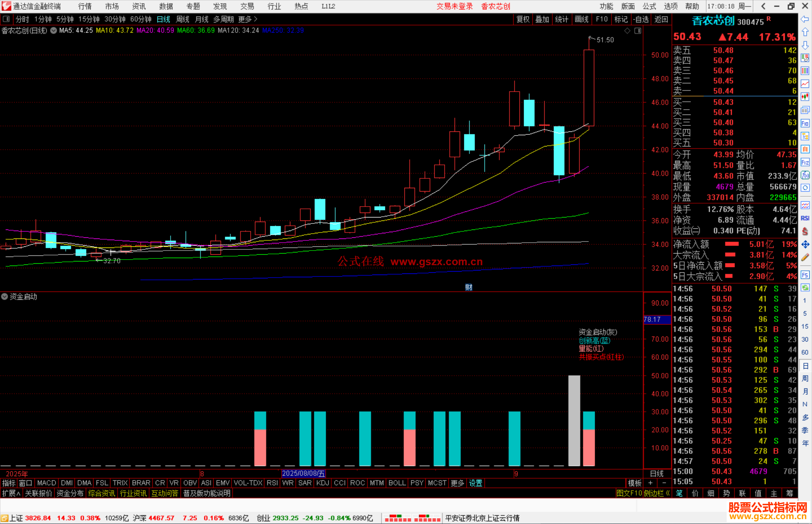Open the hierarchy tree icon in sidebar
Viewport: 812px width, 524px height.
[x=805, y=136]
